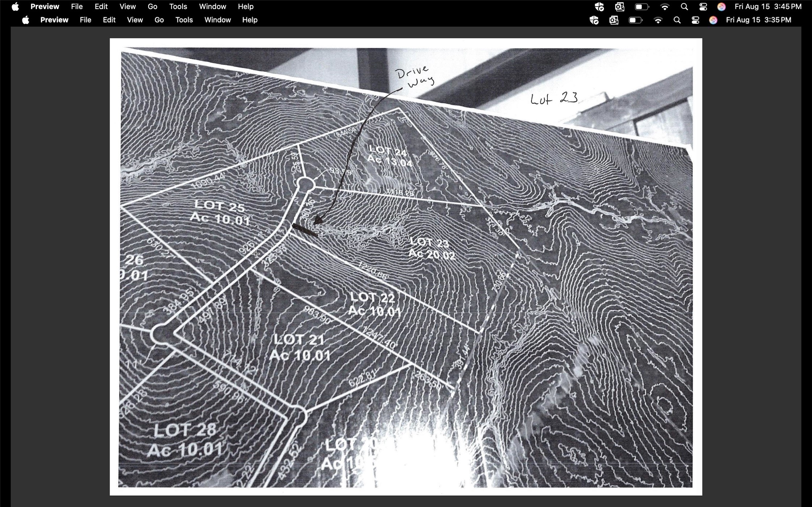Open Control Center in the top menu bar
This screenshot has height=507, width=812.
[703, 7]
